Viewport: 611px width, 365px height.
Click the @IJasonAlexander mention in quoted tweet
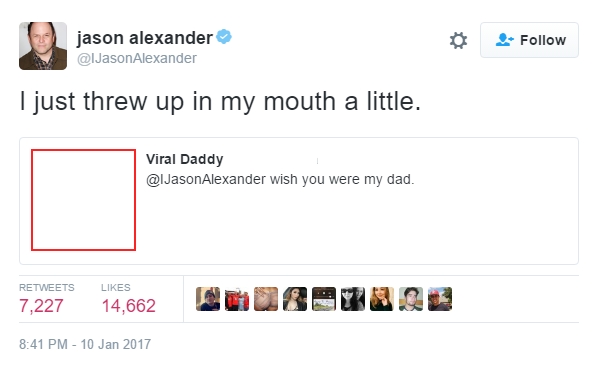[x=206, y=180]
